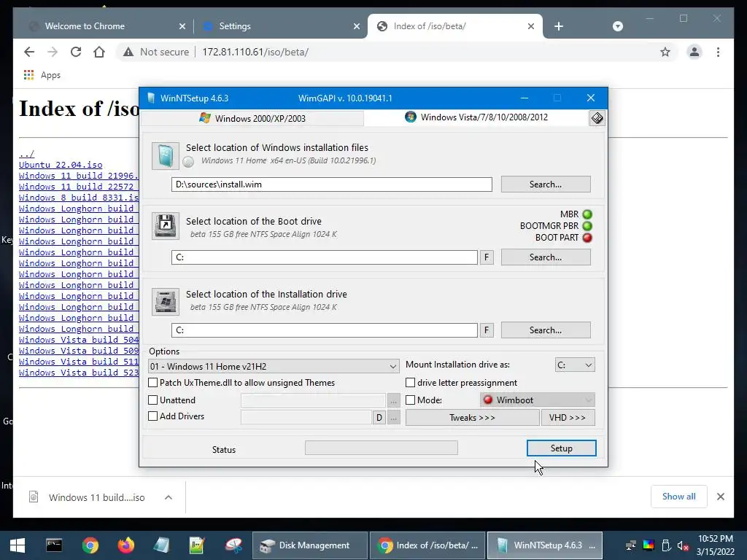
Task: Click Search for Installation drive
Action: click(x=546, y=330)
